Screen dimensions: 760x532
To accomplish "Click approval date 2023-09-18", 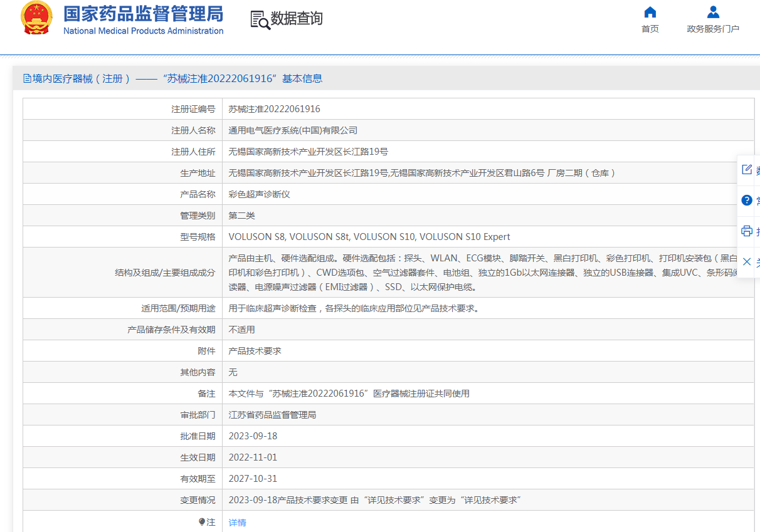I will pyautogui.click(x=253, y=436).
